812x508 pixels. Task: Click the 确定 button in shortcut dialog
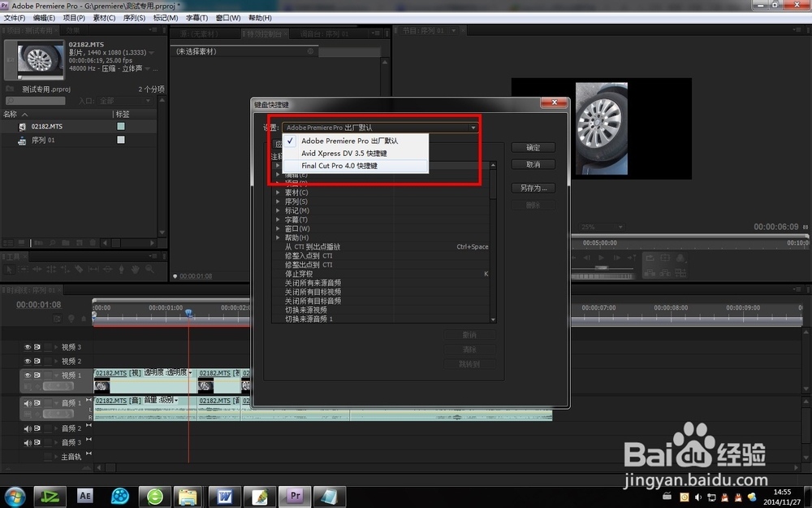tap(533, 148)
